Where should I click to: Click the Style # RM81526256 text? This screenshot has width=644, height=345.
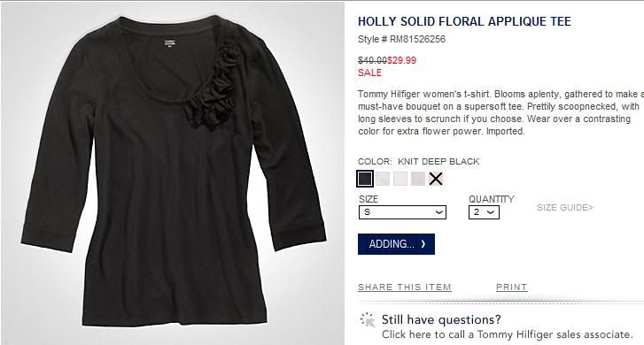click(x=401, y=40)
